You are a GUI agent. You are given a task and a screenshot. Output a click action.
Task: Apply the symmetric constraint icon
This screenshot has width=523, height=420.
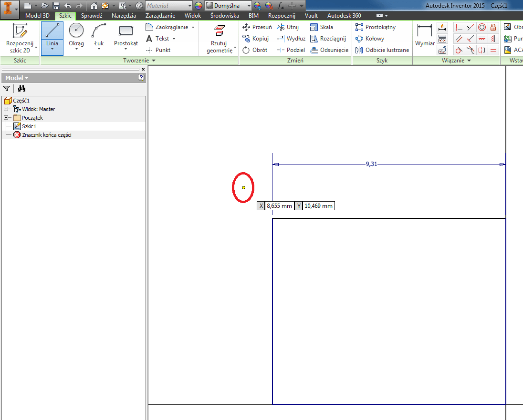[481, 50]
